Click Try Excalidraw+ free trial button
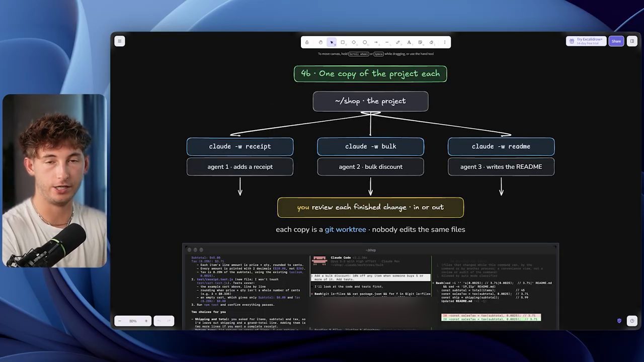Image resolution: width=644 pixels, height=362 pixels. click(586, 41)
